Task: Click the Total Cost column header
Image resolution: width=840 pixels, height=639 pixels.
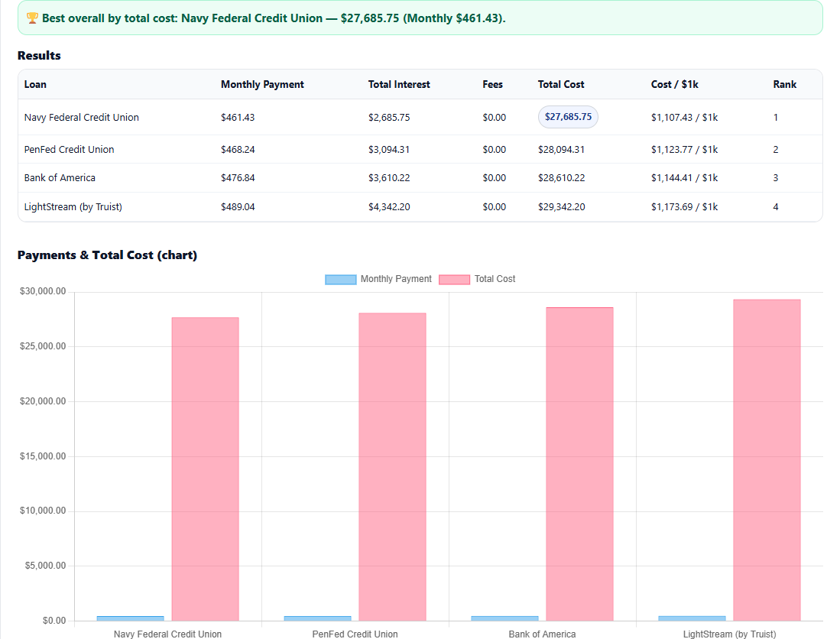Action: [x=561, y=85]
